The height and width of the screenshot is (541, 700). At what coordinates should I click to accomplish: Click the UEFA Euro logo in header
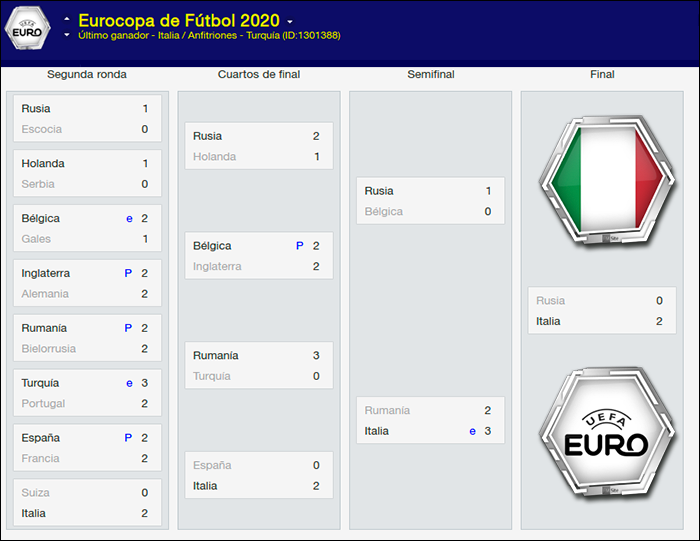click(x=27, y=28)
